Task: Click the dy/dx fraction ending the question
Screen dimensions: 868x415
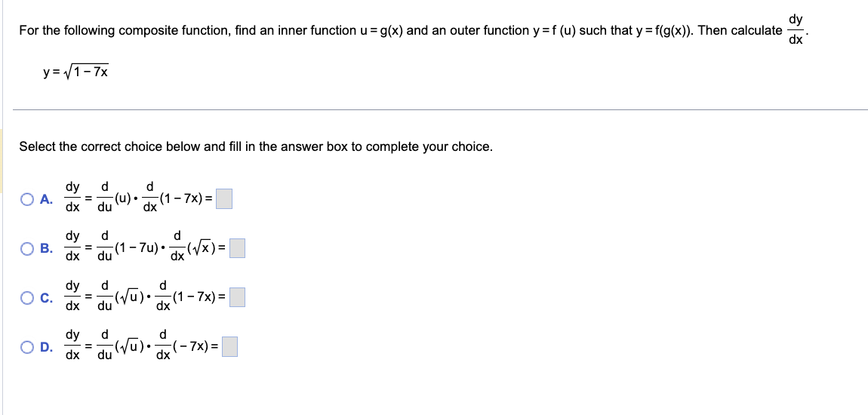Action: click(x=795, y=30)
